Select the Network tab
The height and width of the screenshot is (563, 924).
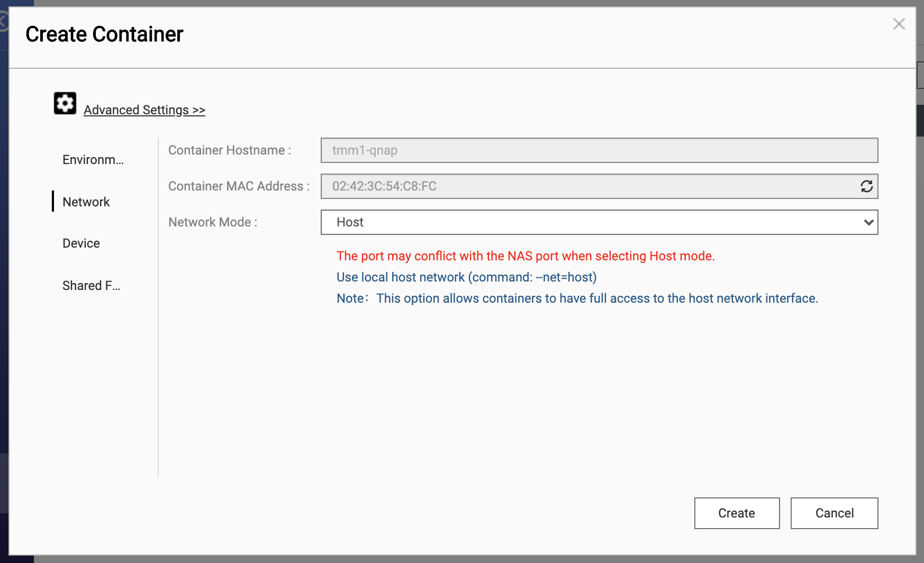86,202
